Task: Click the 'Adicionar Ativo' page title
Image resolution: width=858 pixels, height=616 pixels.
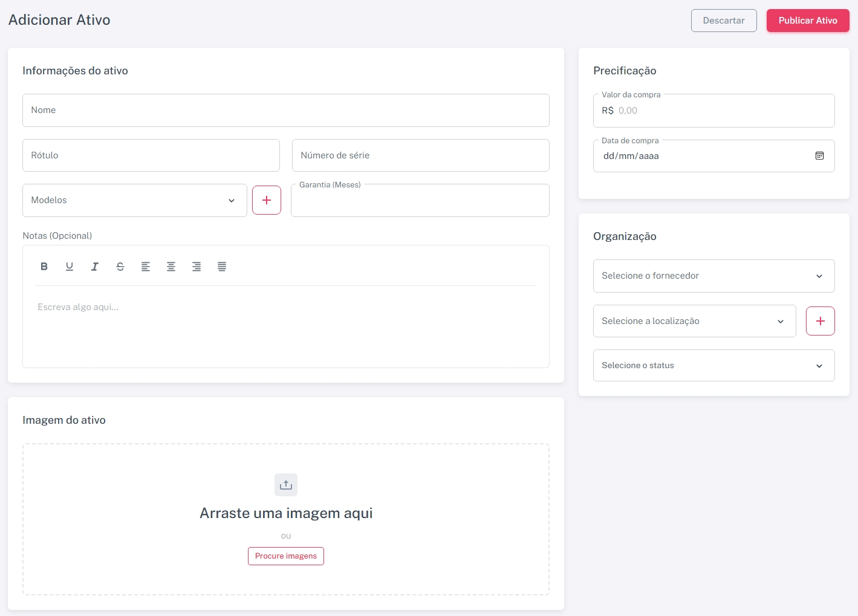Action: 59,20
